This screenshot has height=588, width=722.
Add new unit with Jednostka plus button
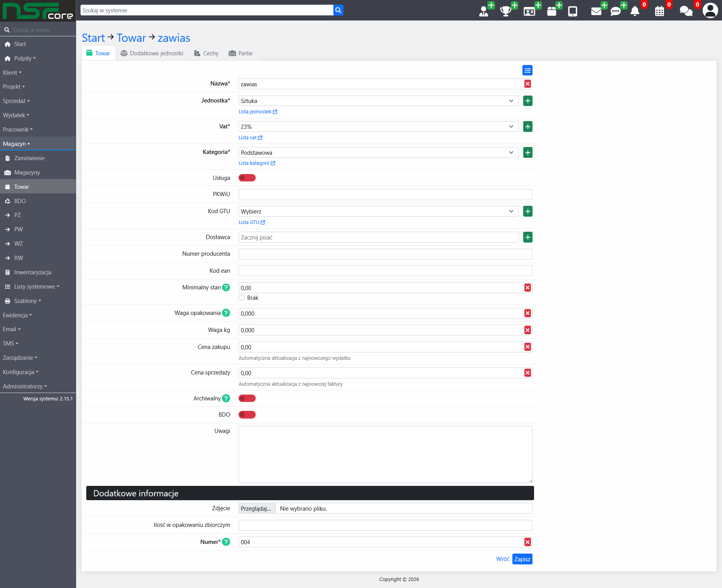point(527,101)
